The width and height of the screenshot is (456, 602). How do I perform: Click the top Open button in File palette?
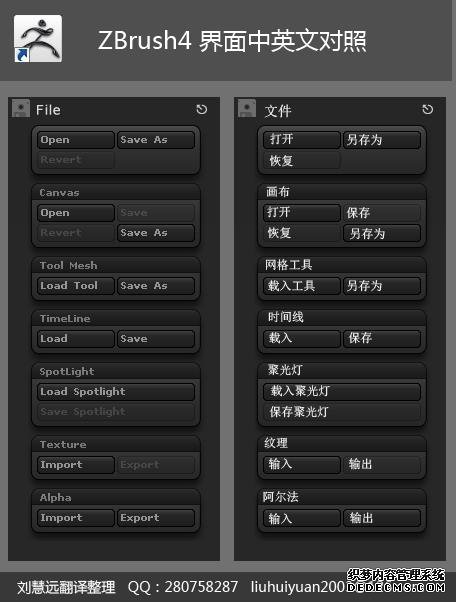point(76,140)
